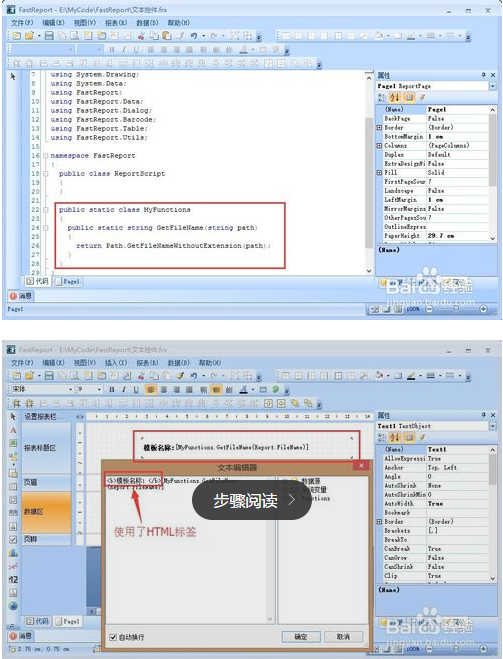Viewport: 503px width, 659px height.
Task: Open the 宋体 font name dropdown
Action: [71, 390]
